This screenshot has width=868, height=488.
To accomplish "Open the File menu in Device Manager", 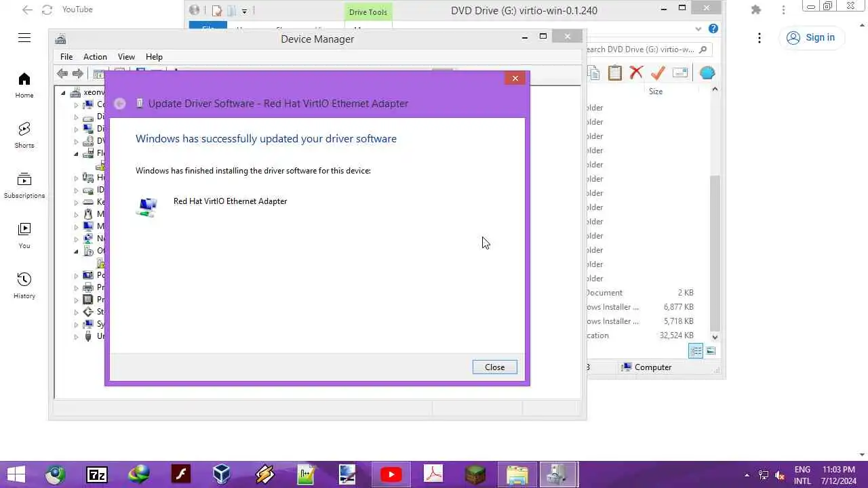I will coord(66,57).
